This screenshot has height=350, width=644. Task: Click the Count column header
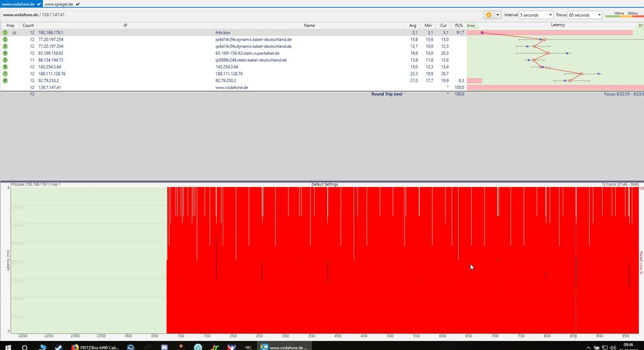tap(28, 25)
